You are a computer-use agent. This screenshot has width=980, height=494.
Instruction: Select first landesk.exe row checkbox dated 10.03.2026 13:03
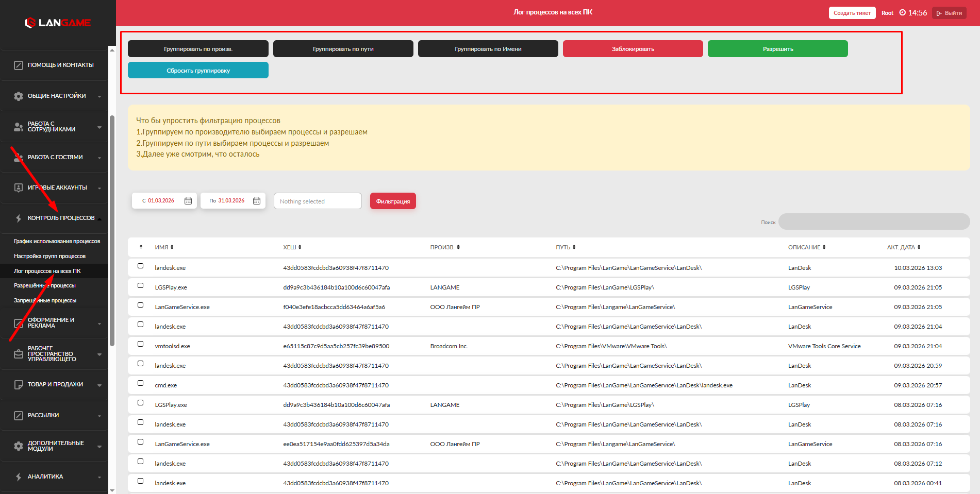coord(140,266)
